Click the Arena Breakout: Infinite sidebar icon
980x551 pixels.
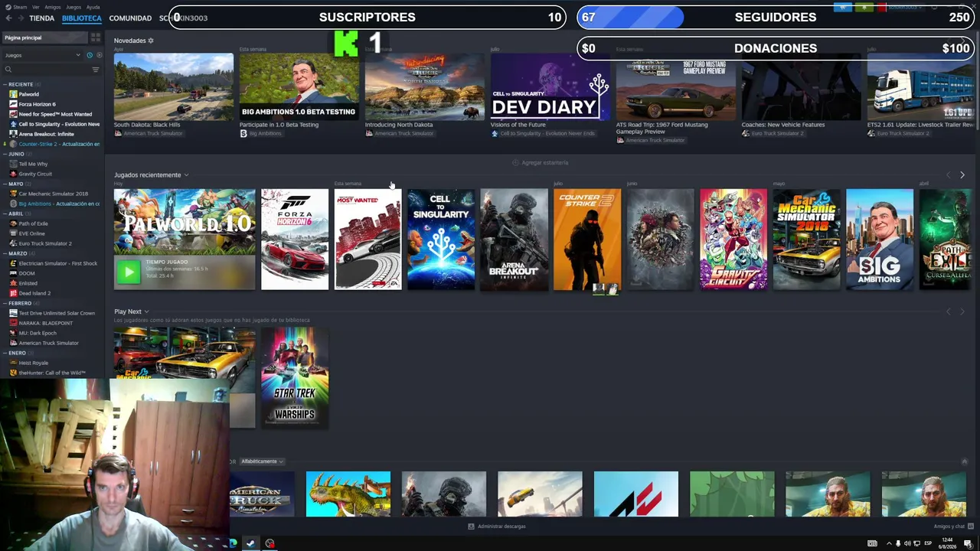coord(13,134)
